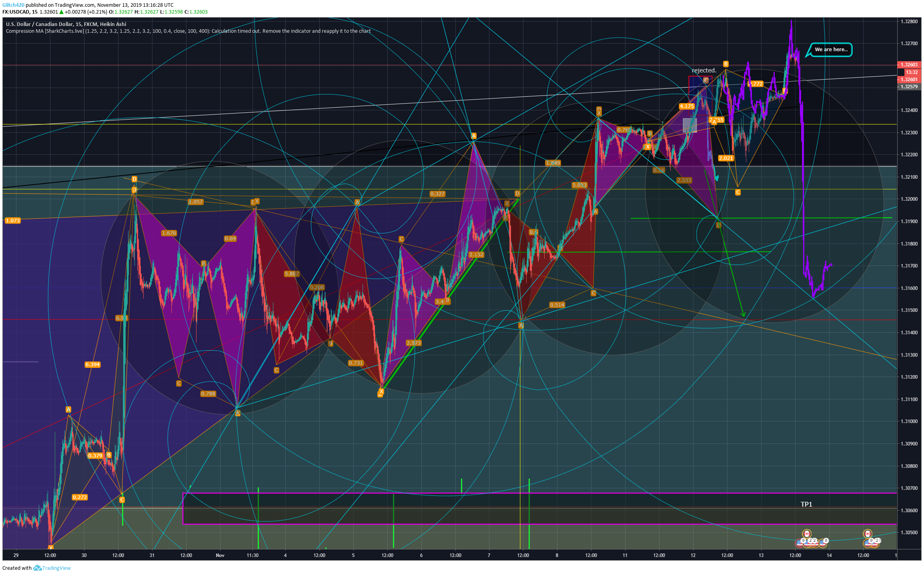Click the 1.31000 price axis value

[x=909, y=421]
